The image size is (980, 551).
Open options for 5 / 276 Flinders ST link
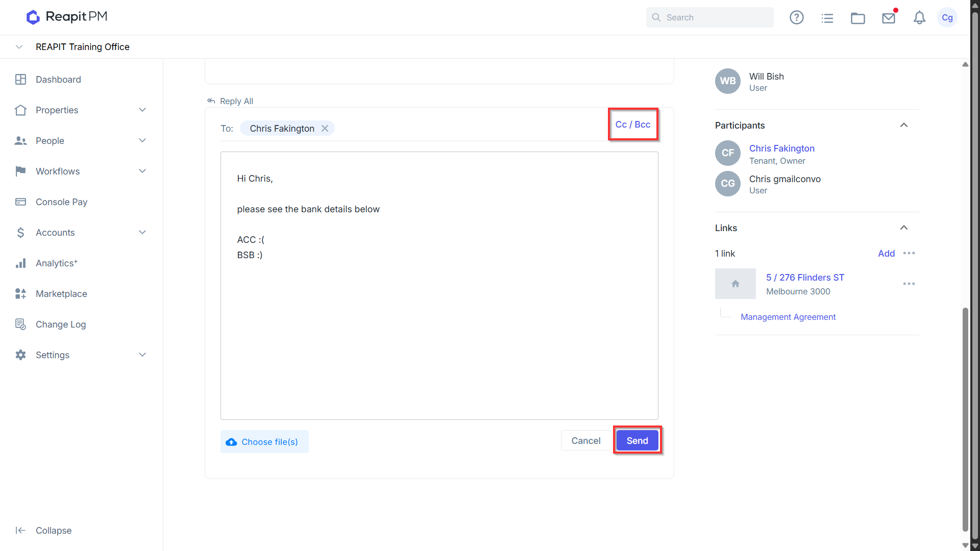909,284
